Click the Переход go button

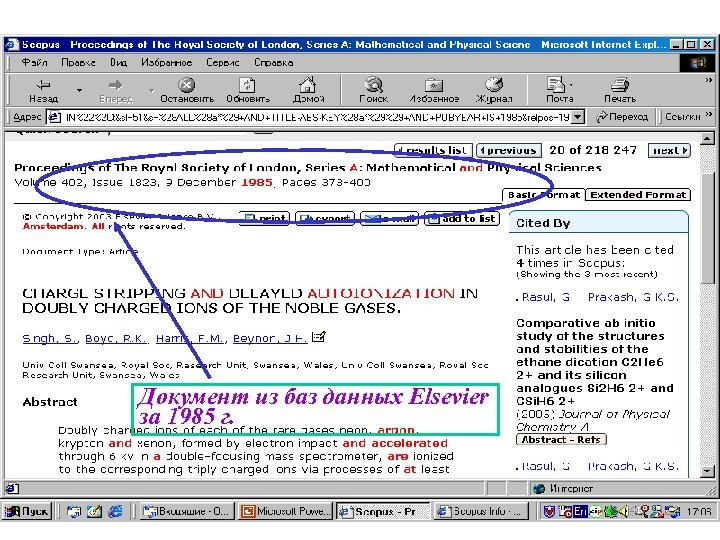pos(622,117)
